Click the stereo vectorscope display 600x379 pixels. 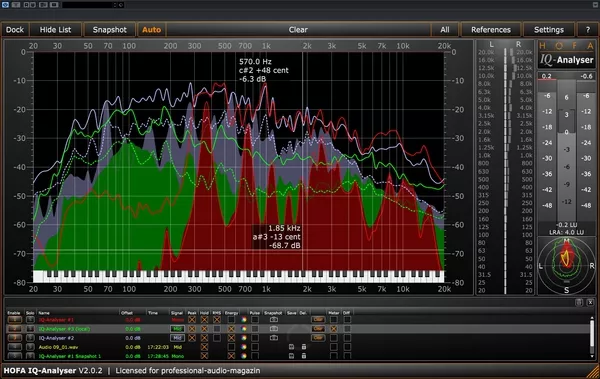566,266
